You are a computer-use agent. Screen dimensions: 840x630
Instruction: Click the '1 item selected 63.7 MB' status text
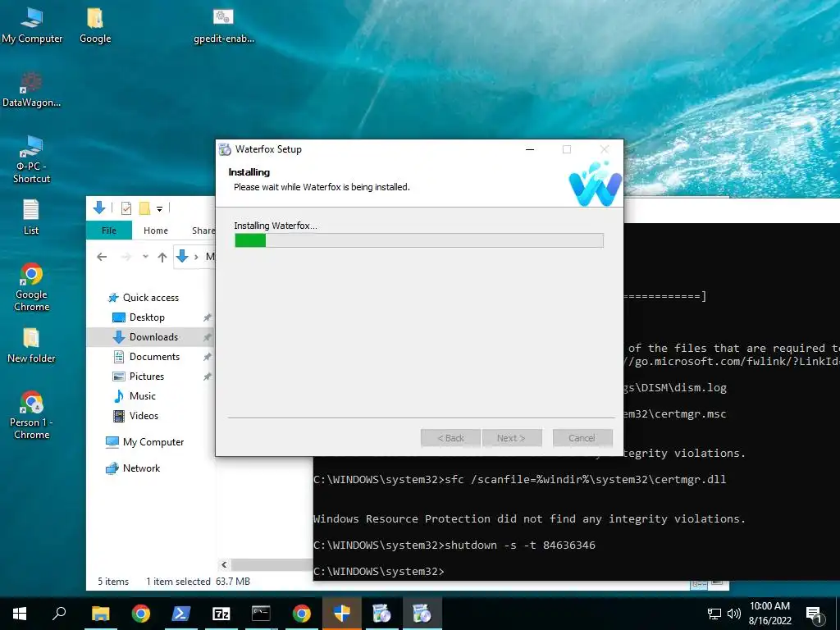coord(199,582)
